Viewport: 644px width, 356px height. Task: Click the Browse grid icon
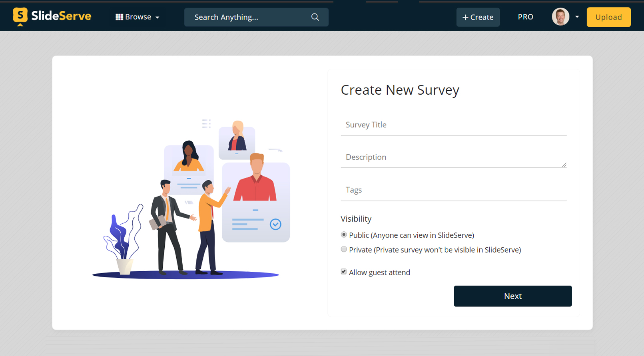[x=119, y=17]
